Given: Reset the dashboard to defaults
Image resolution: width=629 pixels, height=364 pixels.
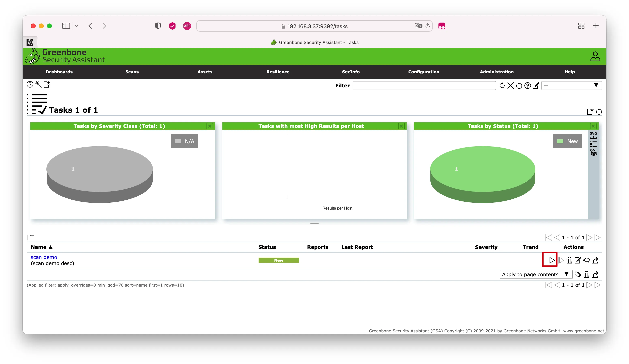Looking at the screenshot, I should pos(599,112).
